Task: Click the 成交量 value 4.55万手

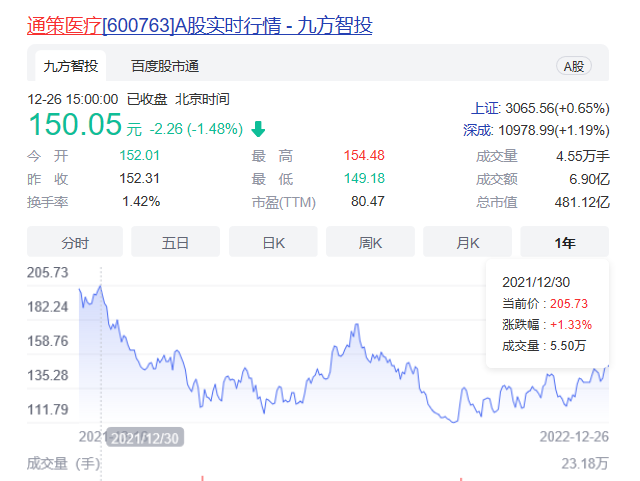Action: pos(582,156)
